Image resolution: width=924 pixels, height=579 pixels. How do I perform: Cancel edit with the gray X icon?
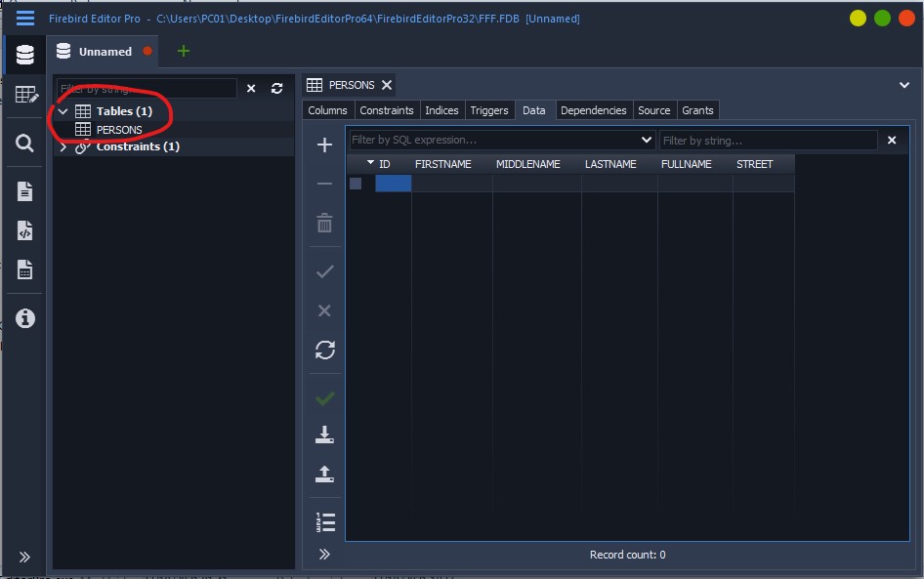324,310
